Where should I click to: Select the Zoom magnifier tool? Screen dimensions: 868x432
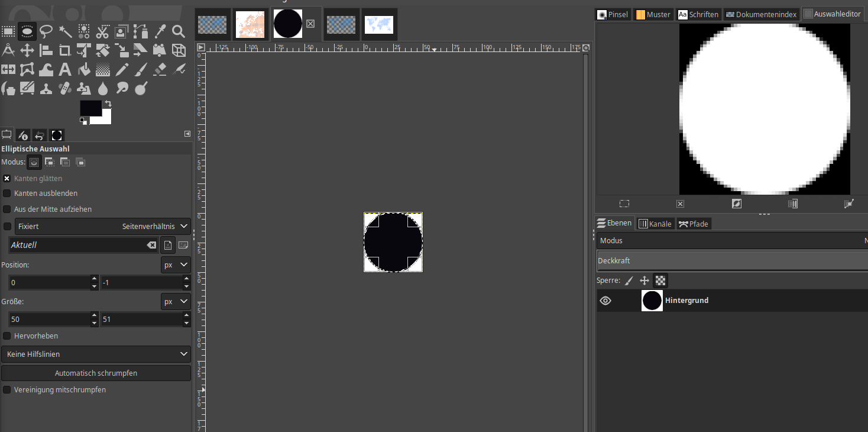[x=179, y=31]
